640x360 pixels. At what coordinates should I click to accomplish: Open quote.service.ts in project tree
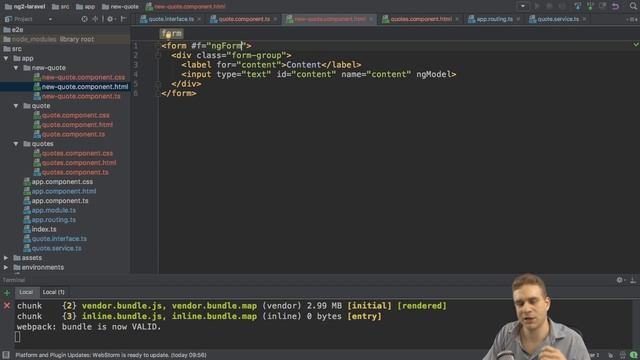click(x=56, y=249)
